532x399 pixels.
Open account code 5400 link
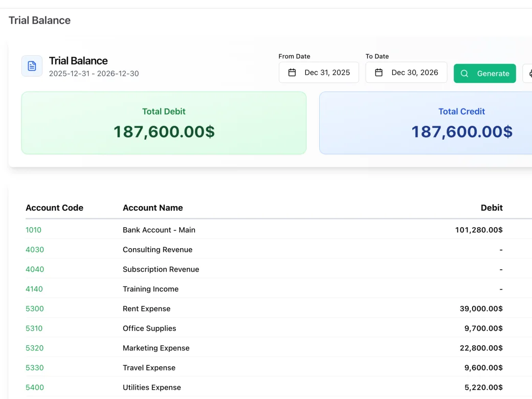point(35,387)
